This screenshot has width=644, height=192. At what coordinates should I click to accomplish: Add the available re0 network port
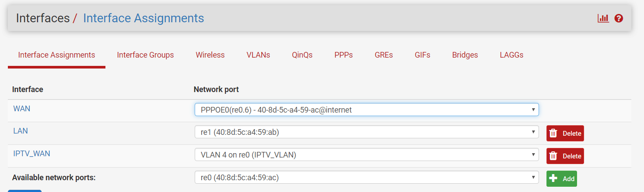click(x=561, y=179)
